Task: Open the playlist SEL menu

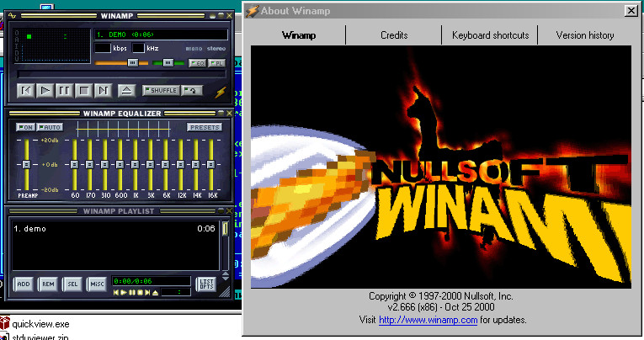Action: pyautogui.click(x=72, y=284)
